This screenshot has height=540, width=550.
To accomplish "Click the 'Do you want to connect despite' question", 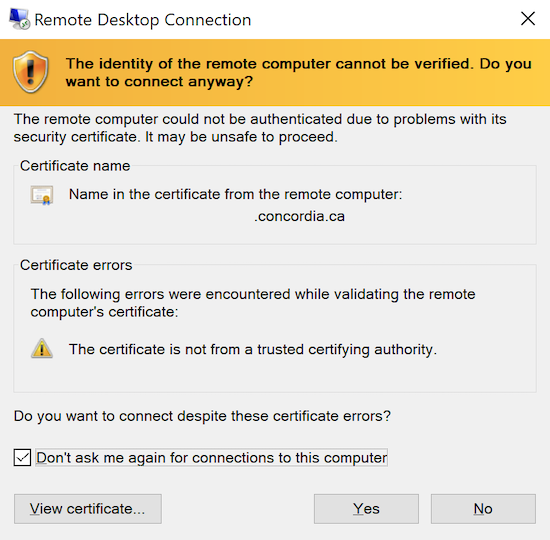I will coord(202,416).
